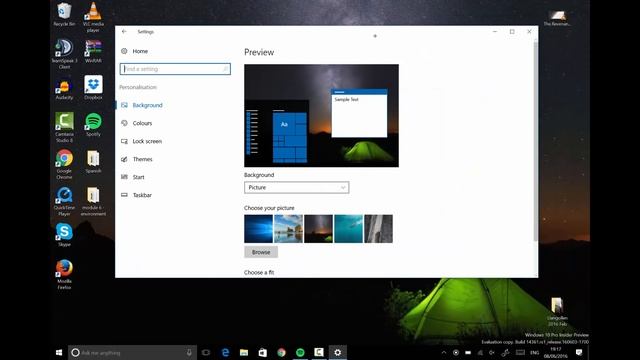Open the Colours settings page
Viewport: 640px width, 360px height.
137,123
